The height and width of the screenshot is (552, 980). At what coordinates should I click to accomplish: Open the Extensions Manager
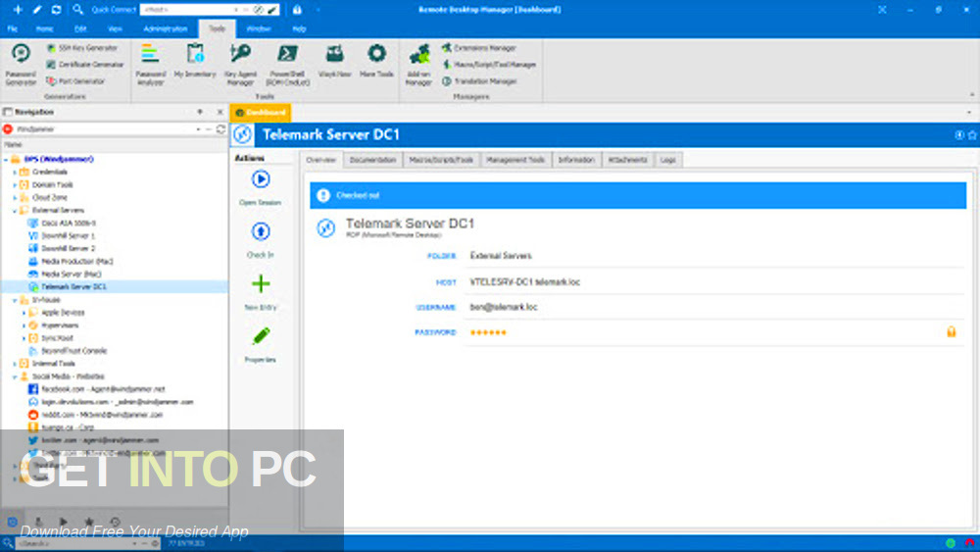point(479,48)
